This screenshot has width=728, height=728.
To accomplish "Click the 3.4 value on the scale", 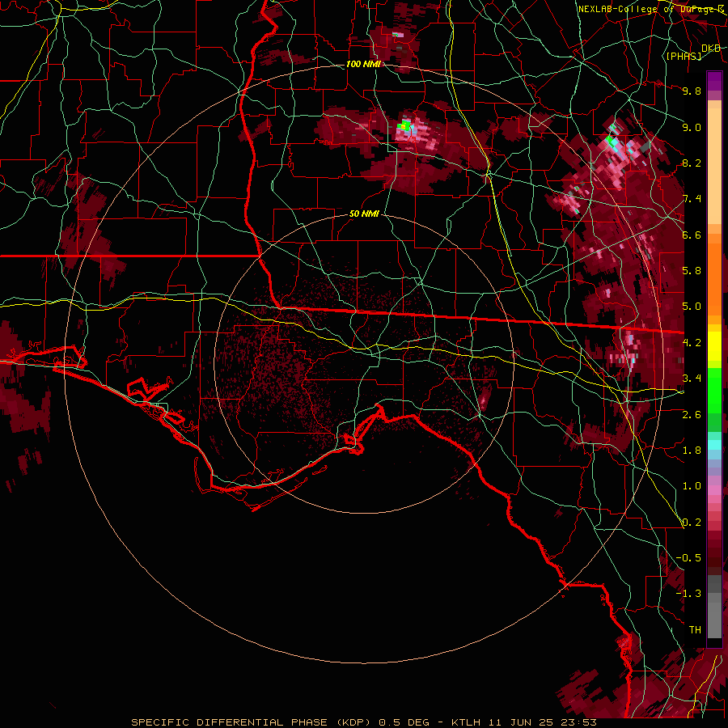I will coord(692,379).
